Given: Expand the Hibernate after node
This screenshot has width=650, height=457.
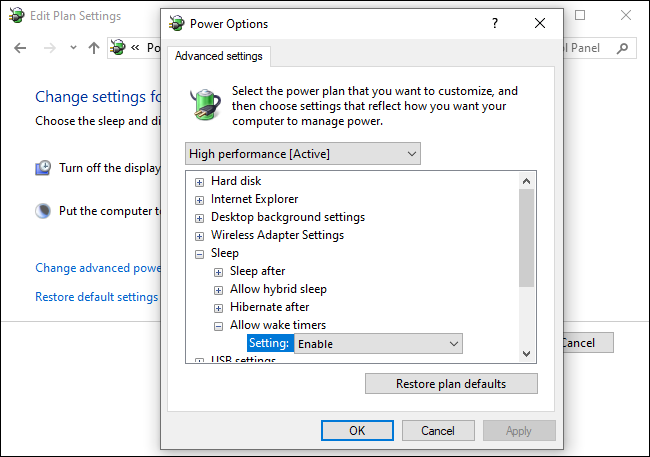Looking at the screenshot, I should click(x=219, y=308).
